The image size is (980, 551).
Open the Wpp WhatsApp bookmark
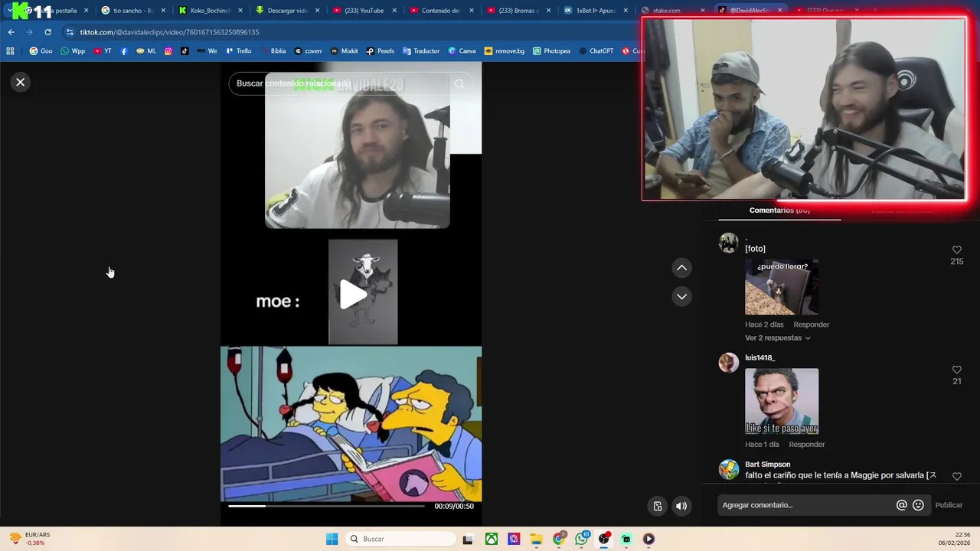(73, 51)
